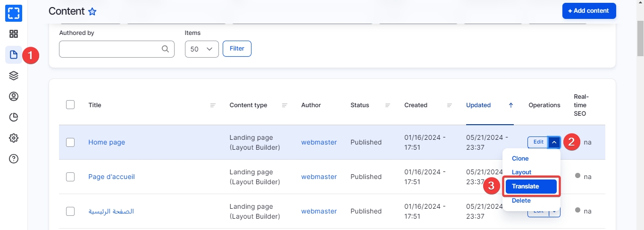This screenshot has height=230, width=644.
Task: Check the Home page row checkbox
Action: [70, 142]
